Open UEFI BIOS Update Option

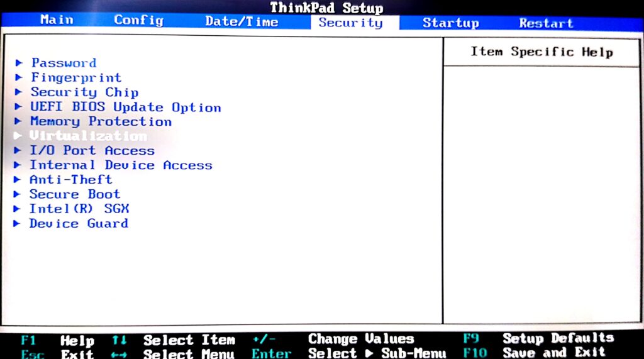tap(126, 108)
